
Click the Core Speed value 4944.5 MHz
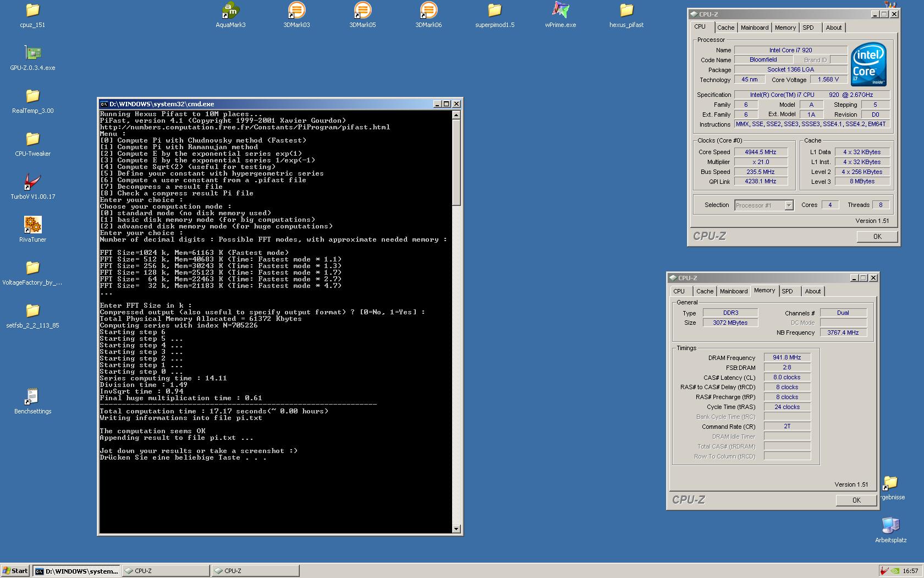761,152
